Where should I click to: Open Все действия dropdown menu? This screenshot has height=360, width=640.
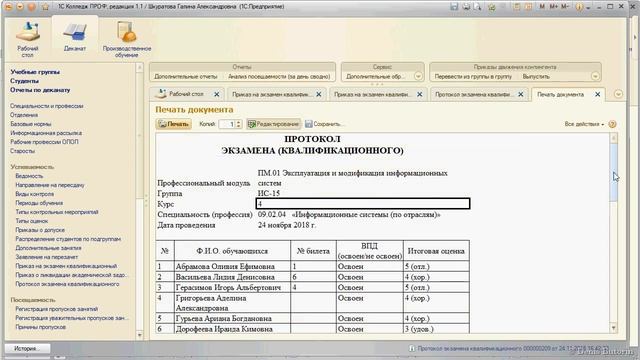tap(584, 124)
